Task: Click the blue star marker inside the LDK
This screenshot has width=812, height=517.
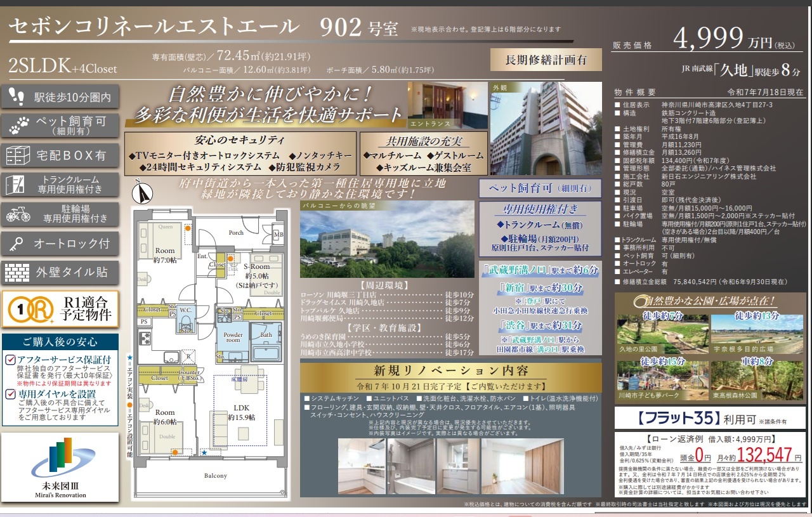Action: 204,452
